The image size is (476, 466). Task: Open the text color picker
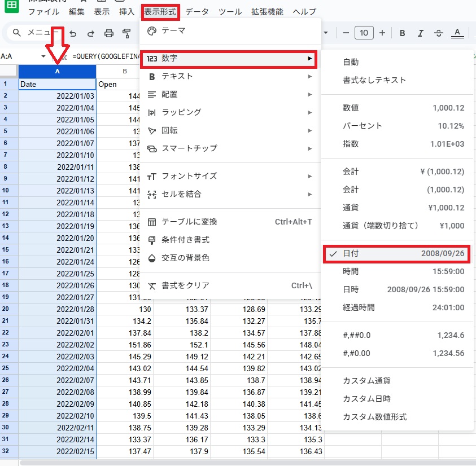pyautogui.click(x=457, y=33)
